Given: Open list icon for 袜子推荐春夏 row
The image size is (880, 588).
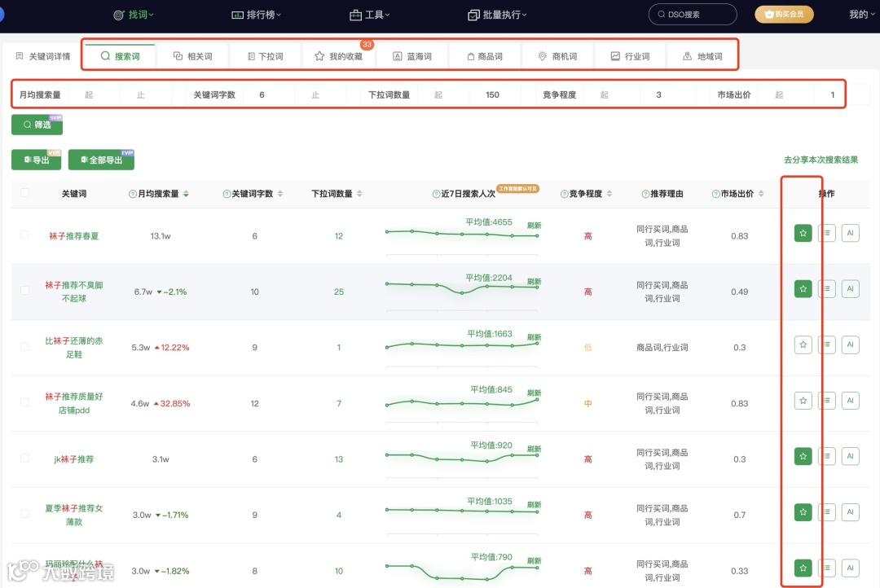Looking at the screenshot, I should coord(827,233).
